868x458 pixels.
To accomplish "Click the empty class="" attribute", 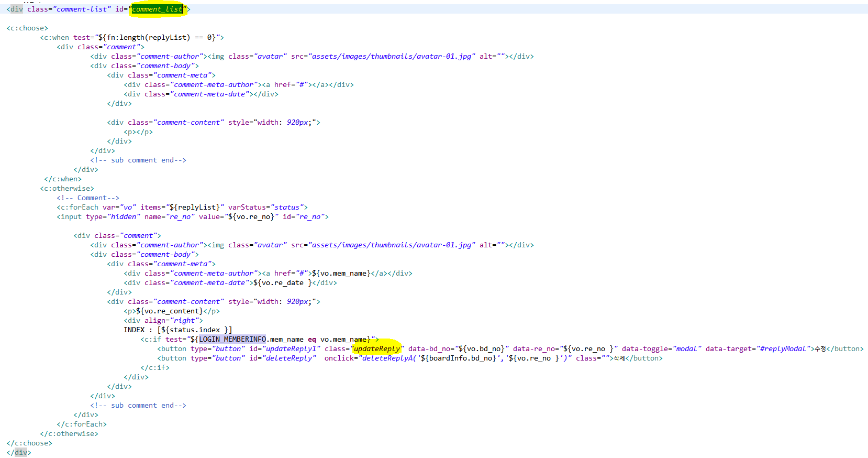I will (x=593, y=358).
